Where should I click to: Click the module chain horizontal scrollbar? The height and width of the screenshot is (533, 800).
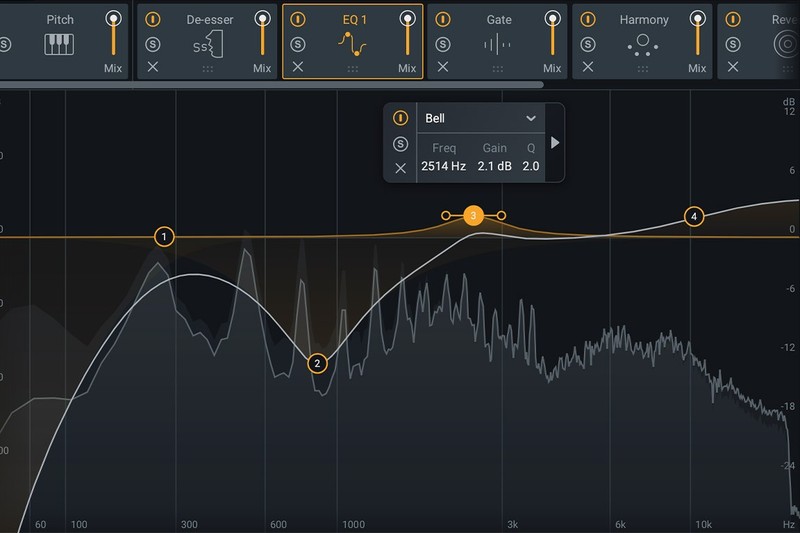point(271,85)
